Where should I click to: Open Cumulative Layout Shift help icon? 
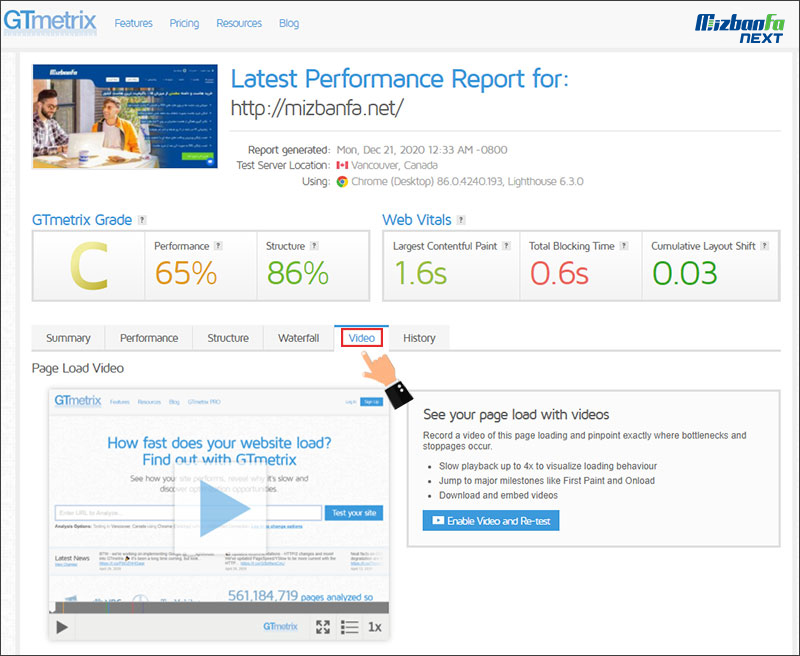point(764,245)
